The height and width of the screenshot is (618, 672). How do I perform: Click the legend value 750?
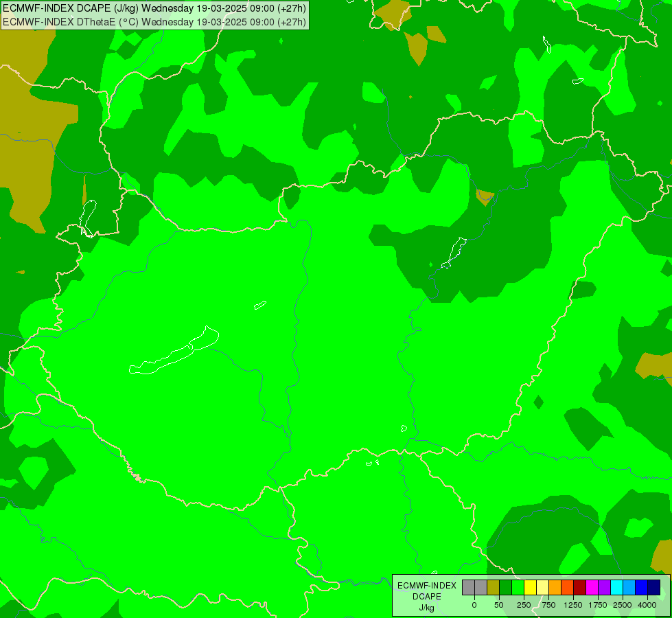(548, 605)
